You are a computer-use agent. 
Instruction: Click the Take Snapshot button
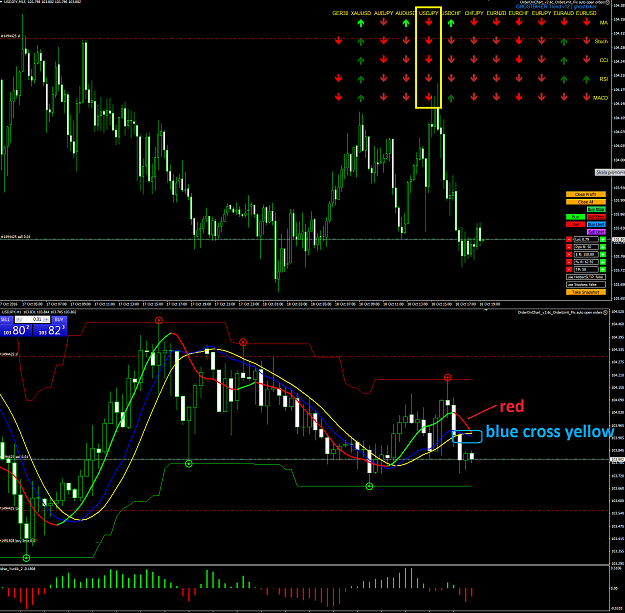[586, 292]
